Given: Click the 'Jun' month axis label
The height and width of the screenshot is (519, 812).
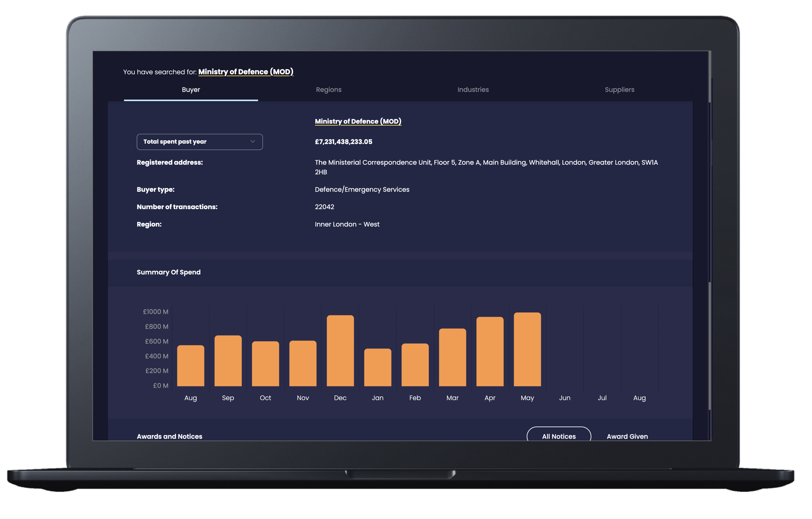Looking at the screenshot, I should click(x=565, y=398).
